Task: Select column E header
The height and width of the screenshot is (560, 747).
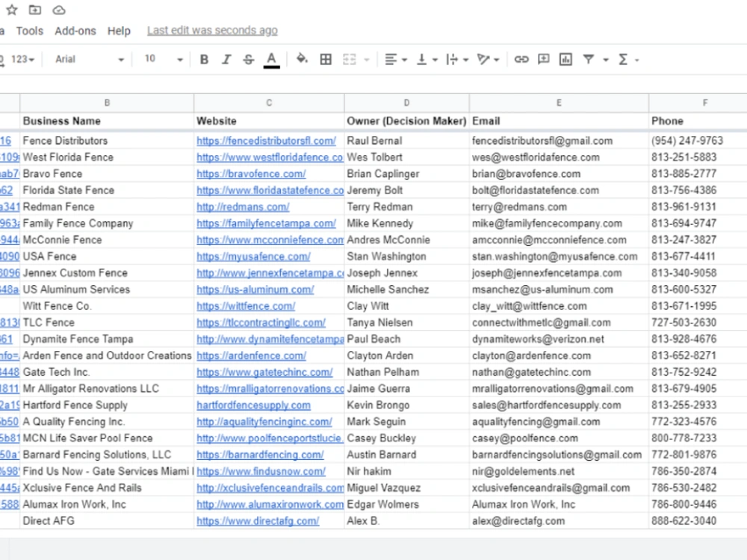Action: pyautogui.click(x=559, y=103)
